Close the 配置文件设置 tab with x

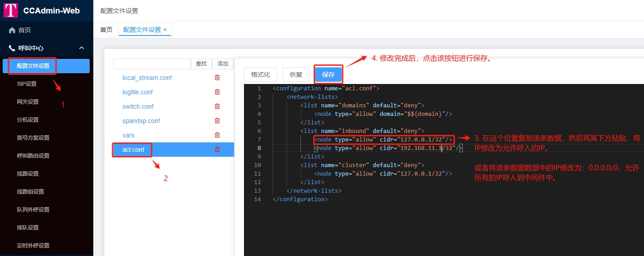pos(165,30)
